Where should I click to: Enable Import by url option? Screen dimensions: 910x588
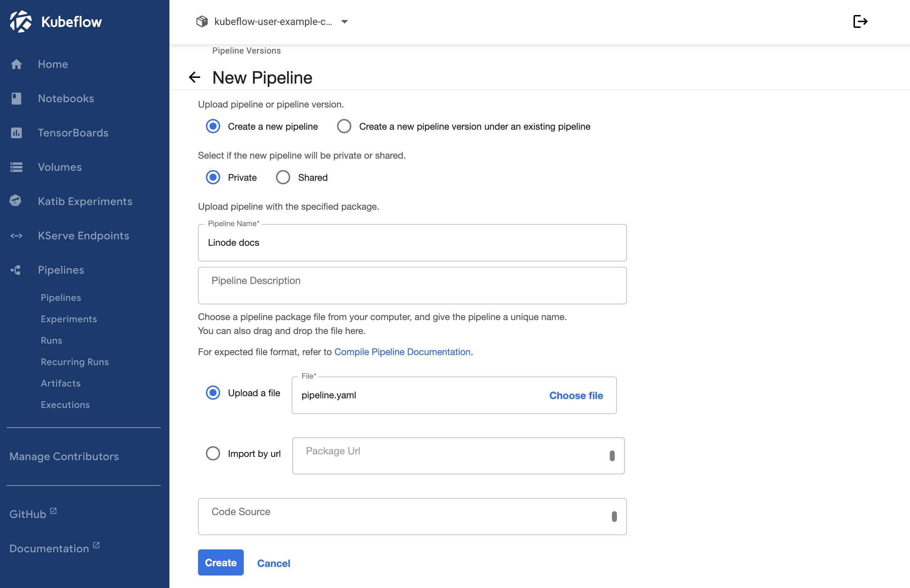click(x=213, y=454)
